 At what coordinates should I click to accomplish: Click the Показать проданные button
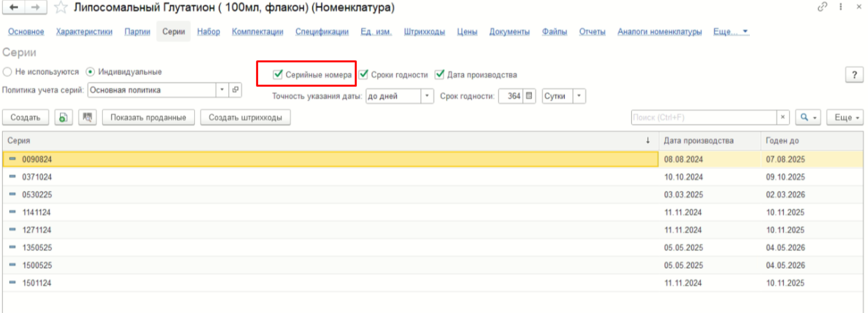[148, 117]
